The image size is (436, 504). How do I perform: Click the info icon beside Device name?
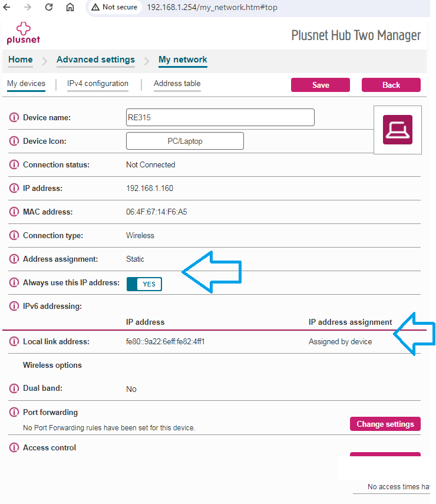point(14,117)
